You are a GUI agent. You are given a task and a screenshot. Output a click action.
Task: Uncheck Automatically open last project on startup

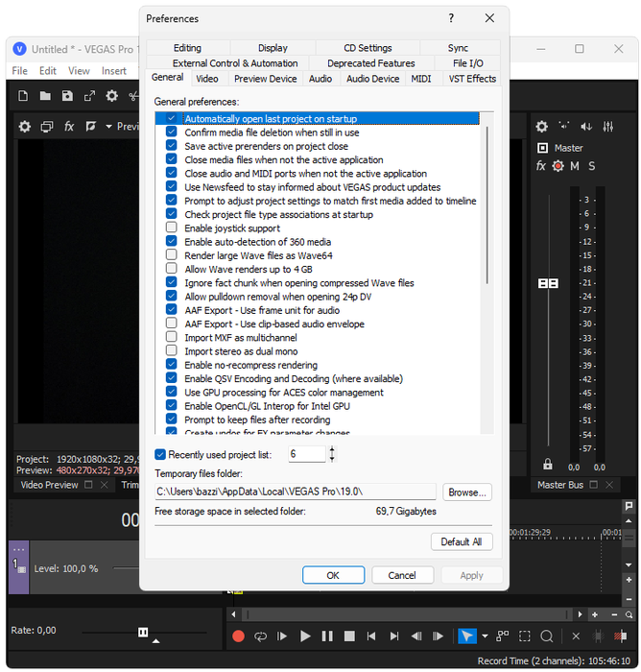[x=172, y=118]
